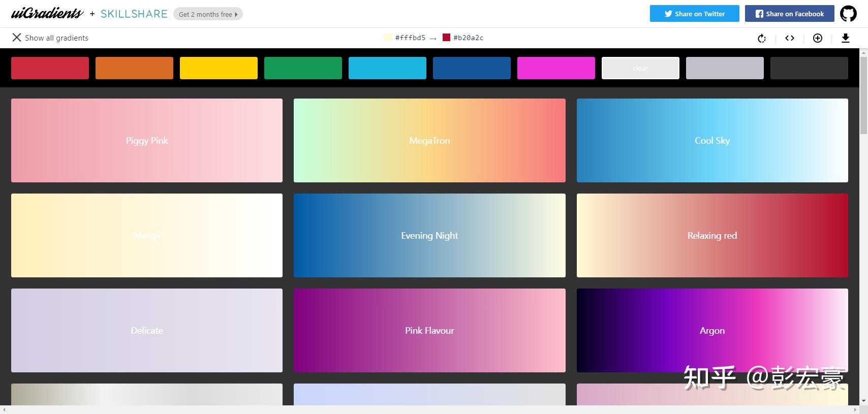Image resolution: width=868 pixels, height=414 pixels.
Task: Select the Delicate gradient
Action: (x=147, y=330)
